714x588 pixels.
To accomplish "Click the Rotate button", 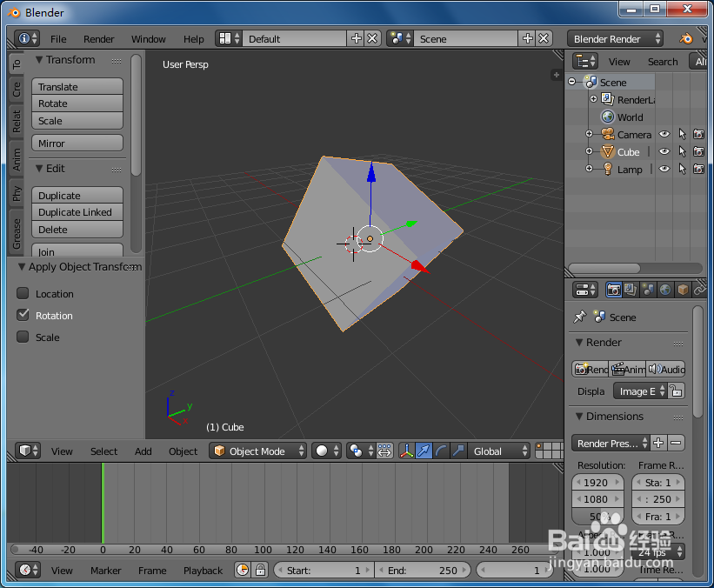I will point(77,104).
